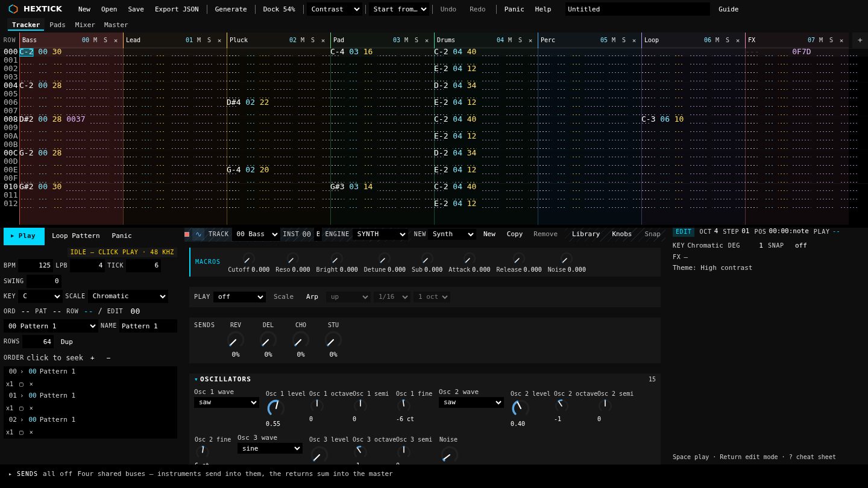The image size is (868, 488).
Task: Delete order row 02 with its ×
Action: 31,432
